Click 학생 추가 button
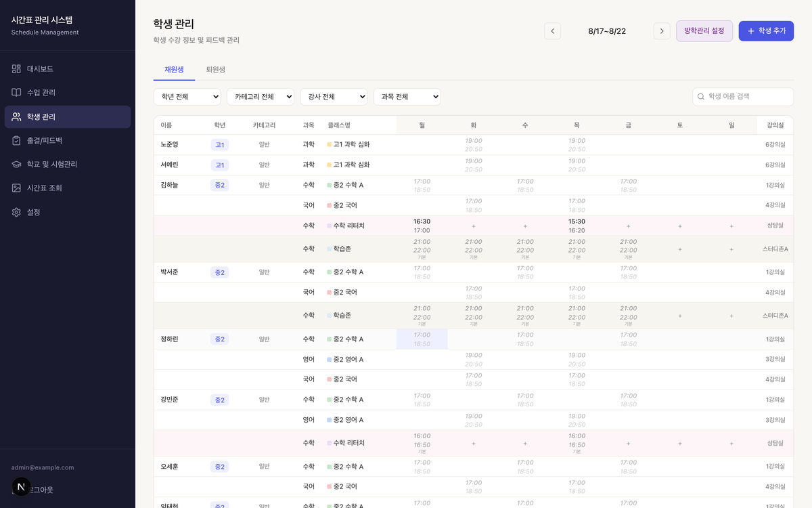The height and width of the screenshot is (508, 812). 766,31
